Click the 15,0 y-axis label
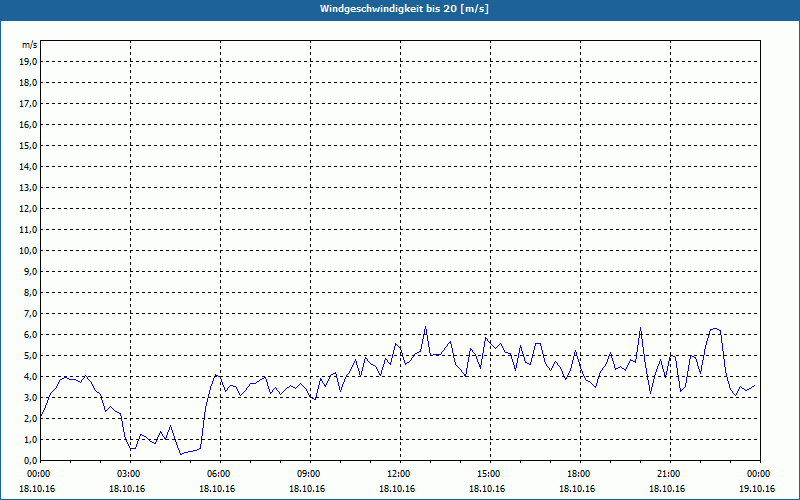Image resolution: width=800 pixels, height=500 pixels. coord(28,145)
